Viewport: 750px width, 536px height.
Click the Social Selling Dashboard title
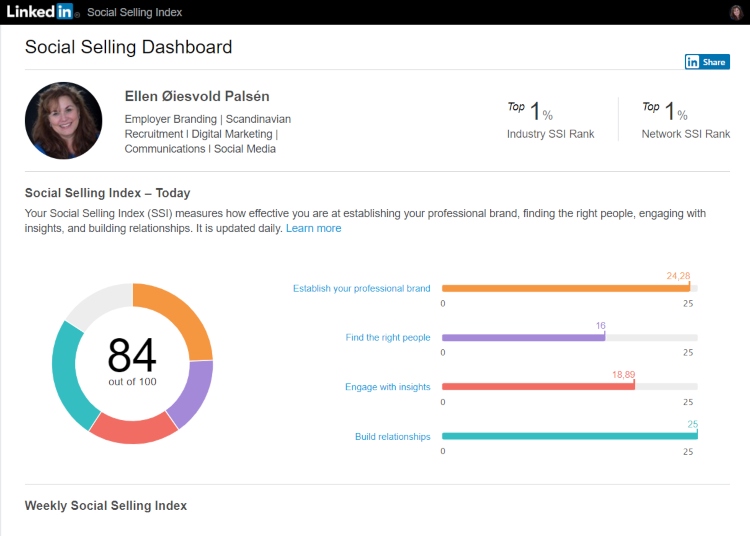point(128,47)
